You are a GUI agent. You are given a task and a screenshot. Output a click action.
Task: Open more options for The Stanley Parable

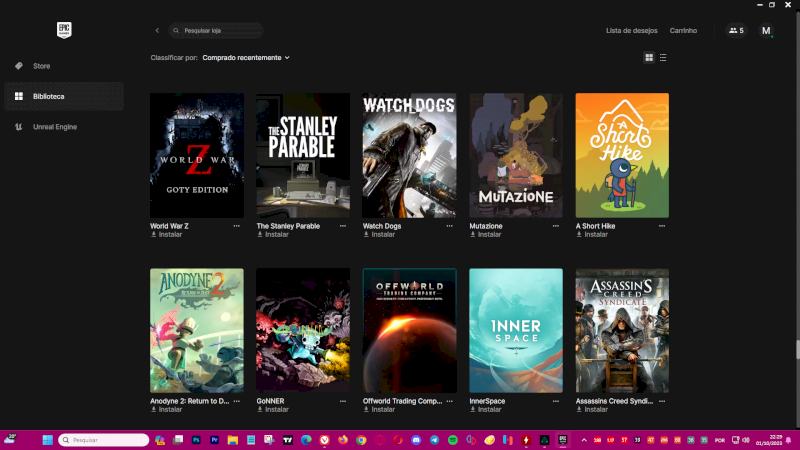click(x=343, y=226)
